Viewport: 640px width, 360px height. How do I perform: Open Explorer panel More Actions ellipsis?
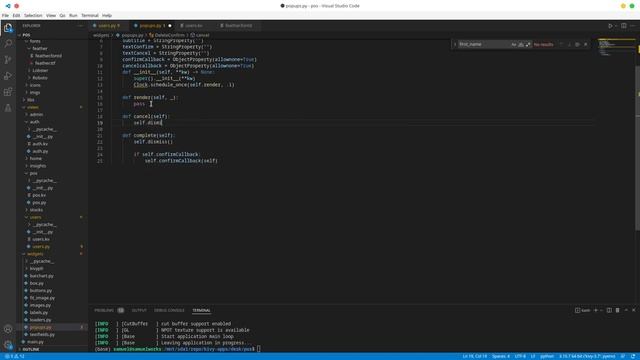tap(80, 26)
